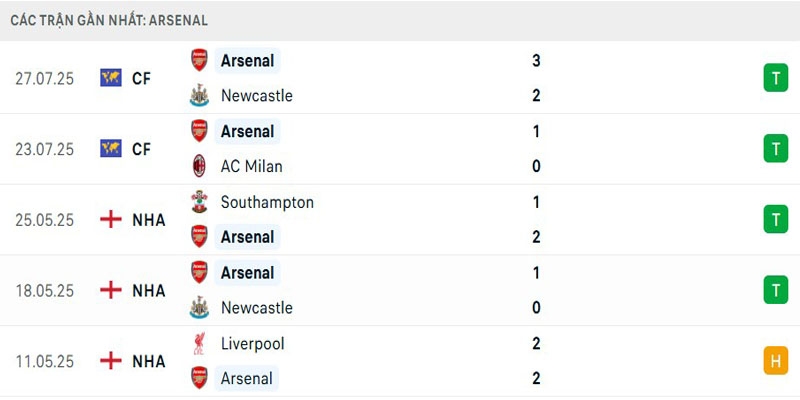The image size is (800, 400).
Task: Open the AC Milan team name link
Action: [251, 166]
